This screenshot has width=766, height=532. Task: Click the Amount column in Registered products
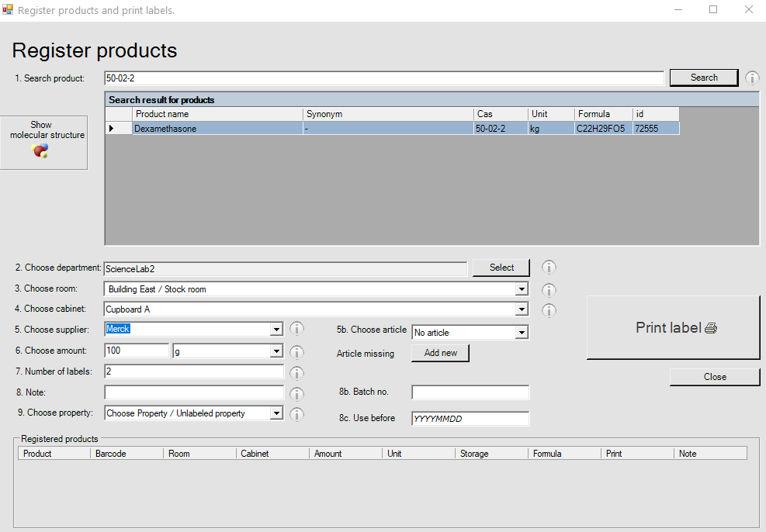click(345, 454)
